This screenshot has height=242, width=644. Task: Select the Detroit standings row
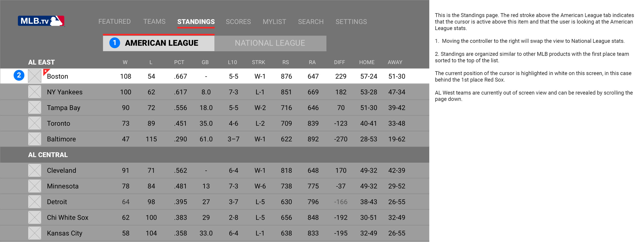pyautogui.click(x=214, y=202)
